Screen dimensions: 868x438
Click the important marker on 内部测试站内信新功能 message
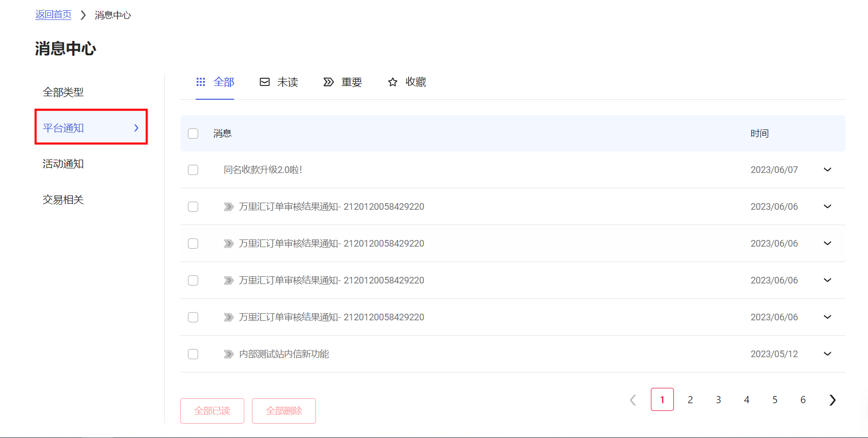[x=228, y=354]
